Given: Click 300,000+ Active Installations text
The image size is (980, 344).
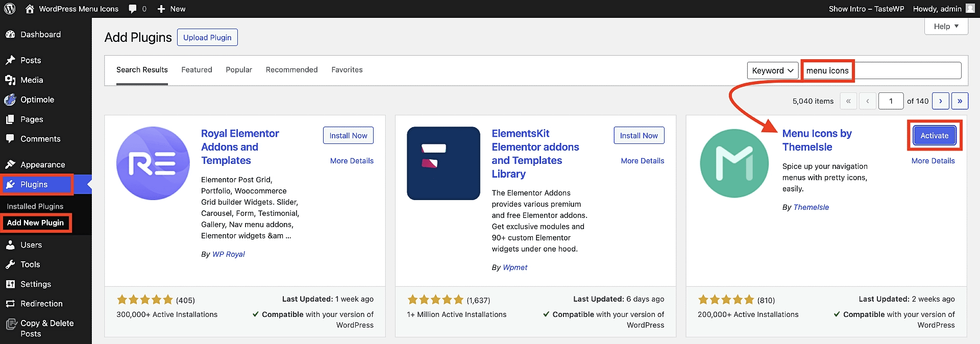Looking at the screenshot, I should (x=167, y=314).
